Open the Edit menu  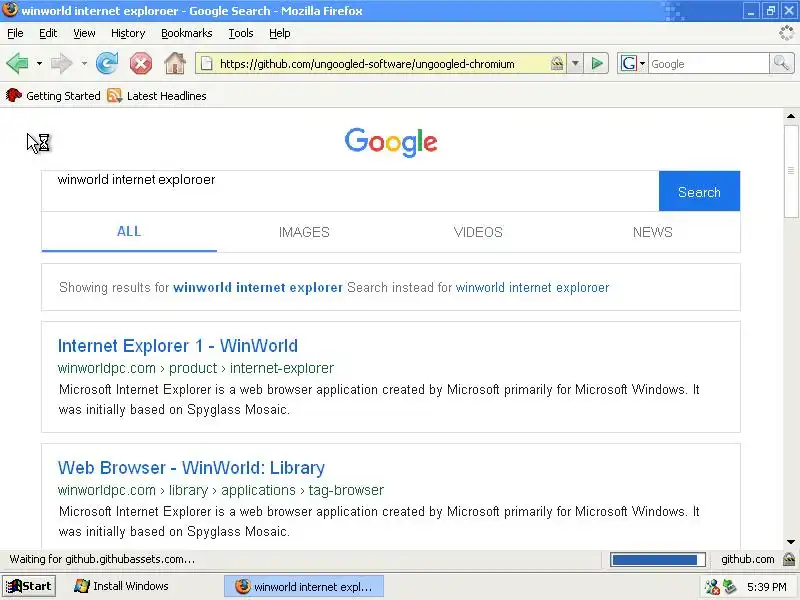(48, 33)
